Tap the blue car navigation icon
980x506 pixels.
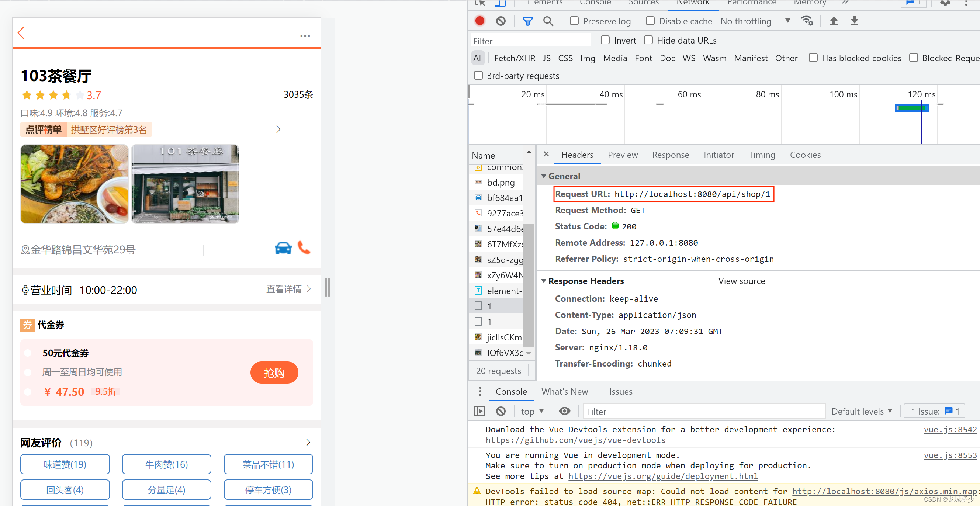[x=283, y=248]
